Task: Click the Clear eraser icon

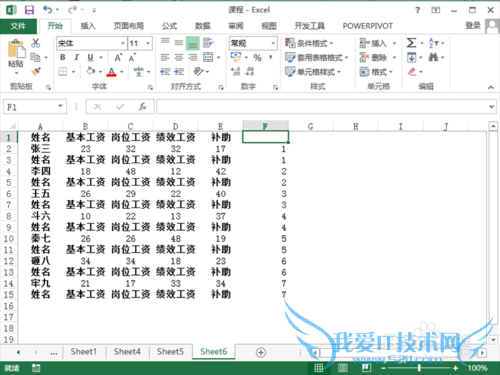Action: click(412, 71)
